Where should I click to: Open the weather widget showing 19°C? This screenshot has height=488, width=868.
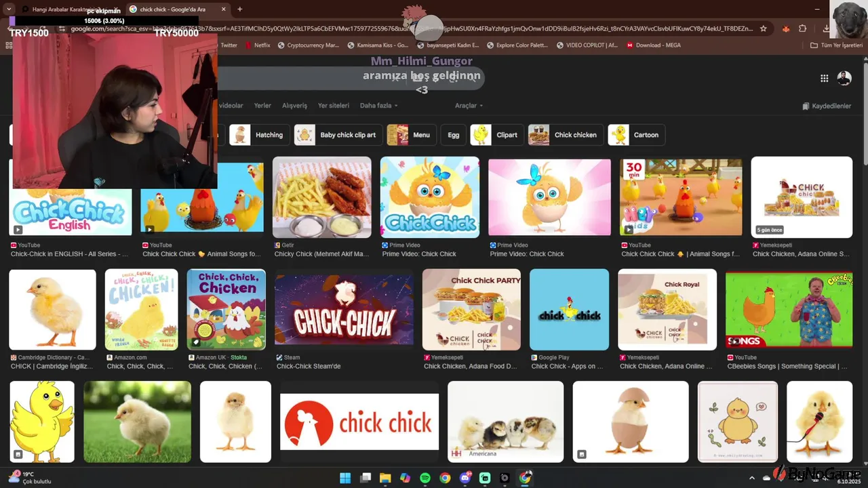click(29, 478)
